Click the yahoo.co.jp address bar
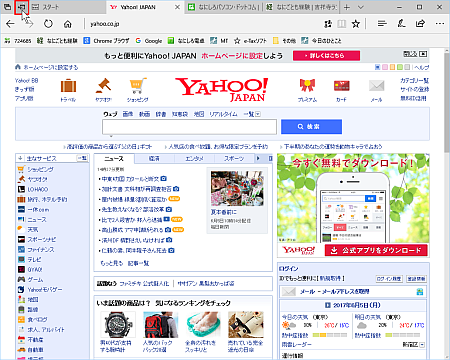Screen dimensions: 450x360 pos(203,24)
